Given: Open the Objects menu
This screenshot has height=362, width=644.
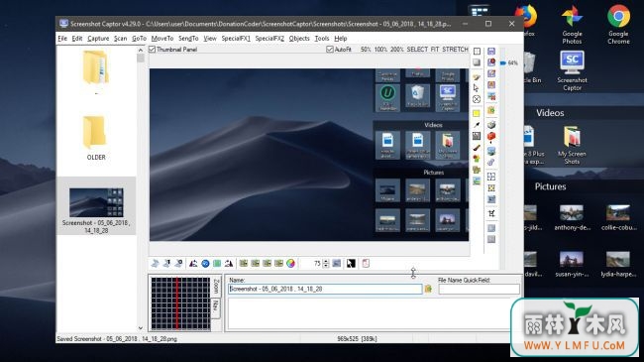Looking at the screenshot, I should 299,39.
